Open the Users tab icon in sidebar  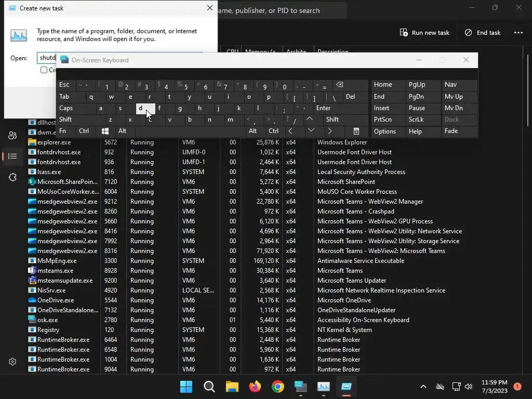(12, 136)
